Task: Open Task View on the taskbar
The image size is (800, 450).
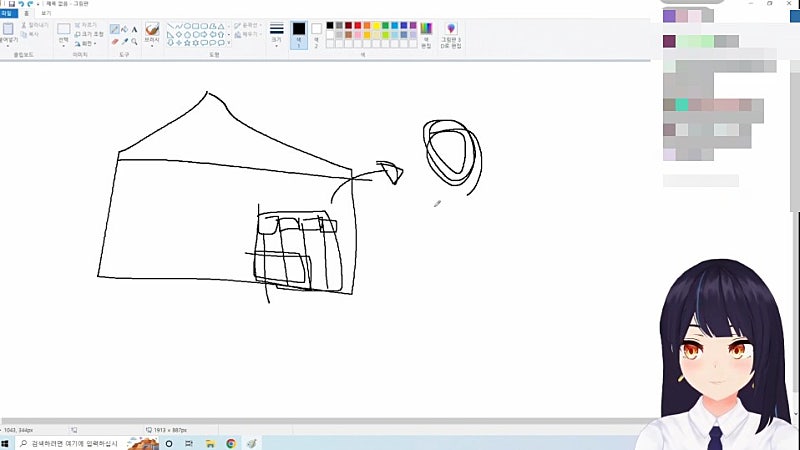Action: click(x=189, y=443)
